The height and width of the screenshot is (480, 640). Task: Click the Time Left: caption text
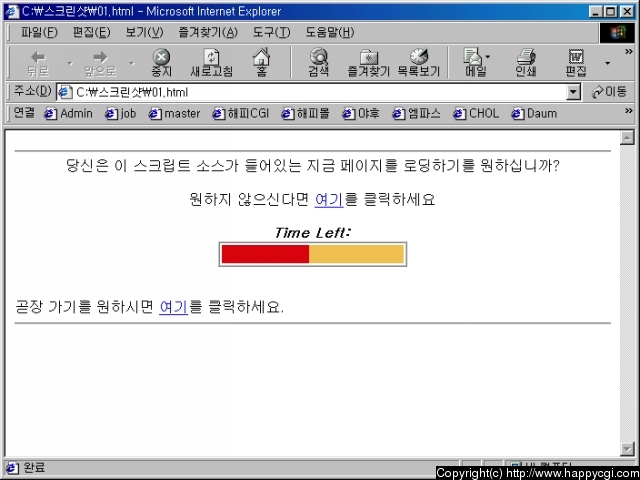tap(313, 233)
